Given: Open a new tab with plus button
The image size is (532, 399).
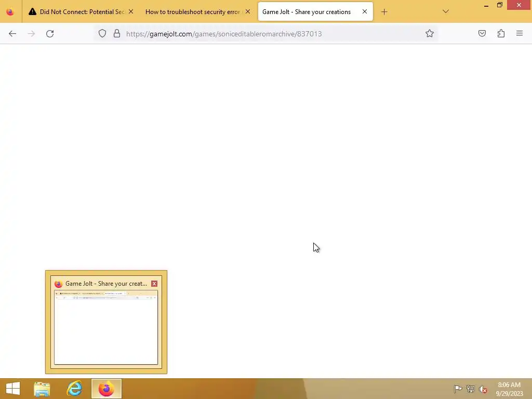Looking at the screenshot, I should 384,12.
